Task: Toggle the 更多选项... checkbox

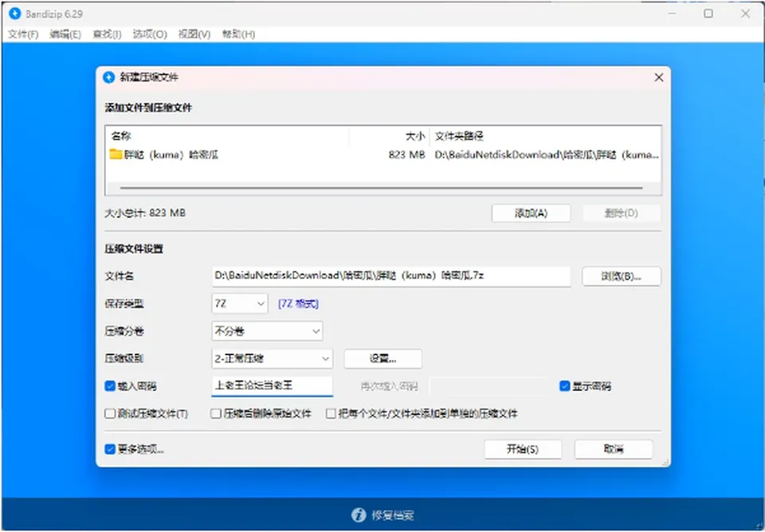Action: tap(110, 449)
